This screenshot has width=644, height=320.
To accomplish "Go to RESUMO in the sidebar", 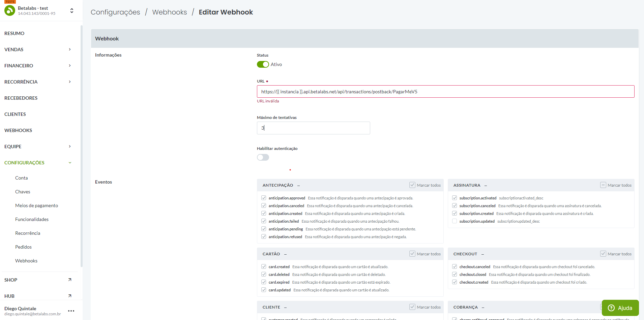I will coord(14,33).
